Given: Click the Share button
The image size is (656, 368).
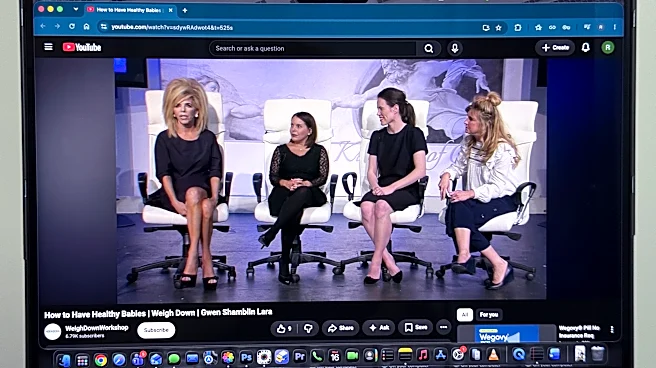Looking at the screenshot, I should point(341,328).
